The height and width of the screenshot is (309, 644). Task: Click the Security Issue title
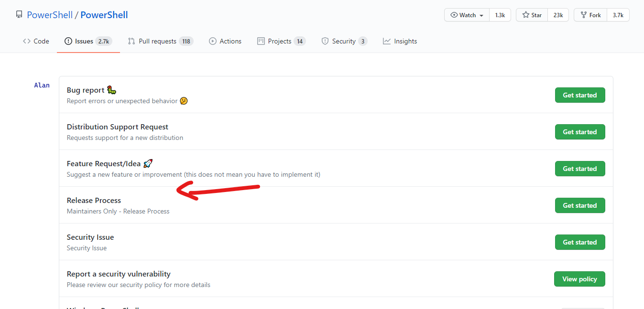90,237
